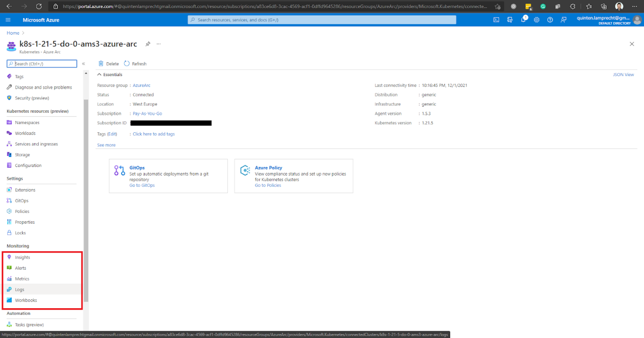The height and width of the screenshot is (338, 644).
Task: Click Go to GitOps link
Action: point(142,185)
